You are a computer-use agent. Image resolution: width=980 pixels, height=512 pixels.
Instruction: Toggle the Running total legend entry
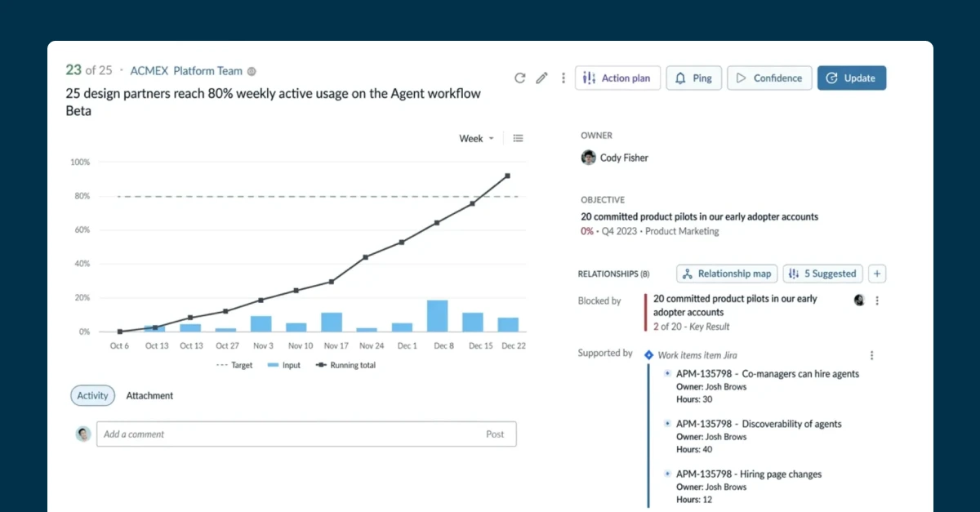pos(345,365)
